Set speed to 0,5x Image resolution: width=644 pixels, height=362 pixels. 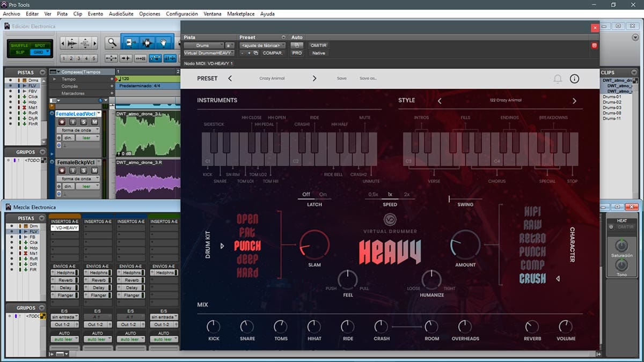(x=374, y=195)
